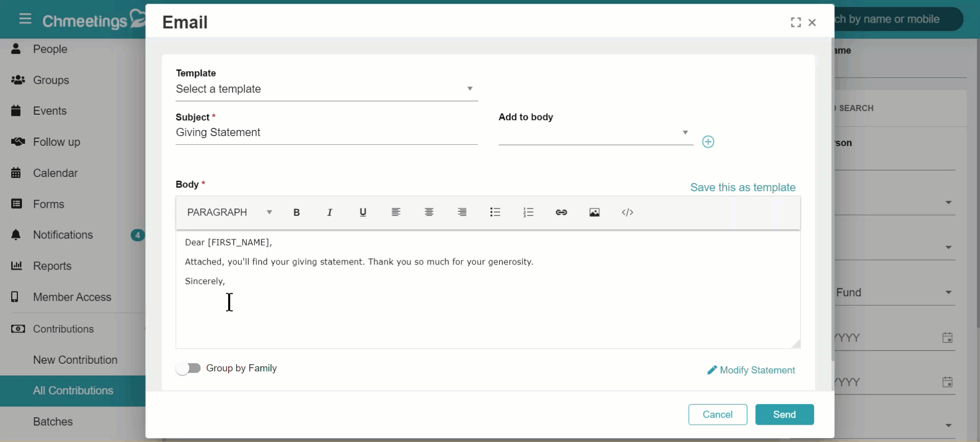The width and height of the screenshot is (980, 442).
Task: Click the plus icon beside Add to body
Action: coord(708,142)
